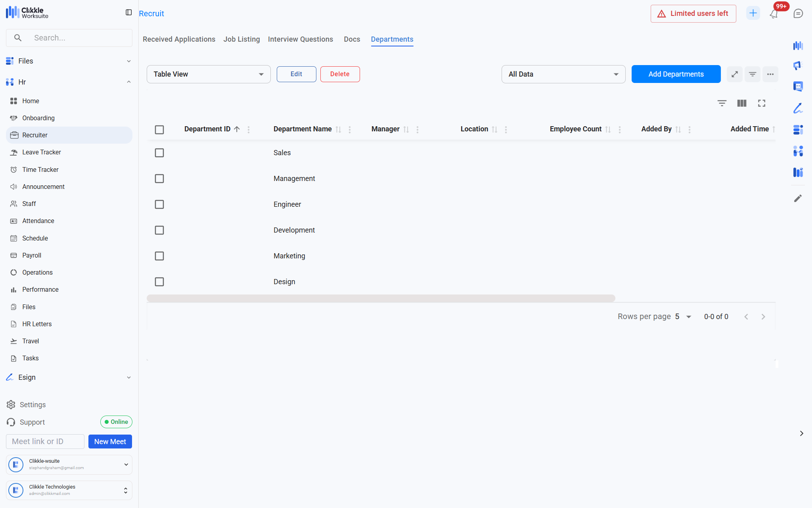Viewport: 812px width, 508px height.
Task: Click the horizontal table scrollbar
Action: coord(381,298)
